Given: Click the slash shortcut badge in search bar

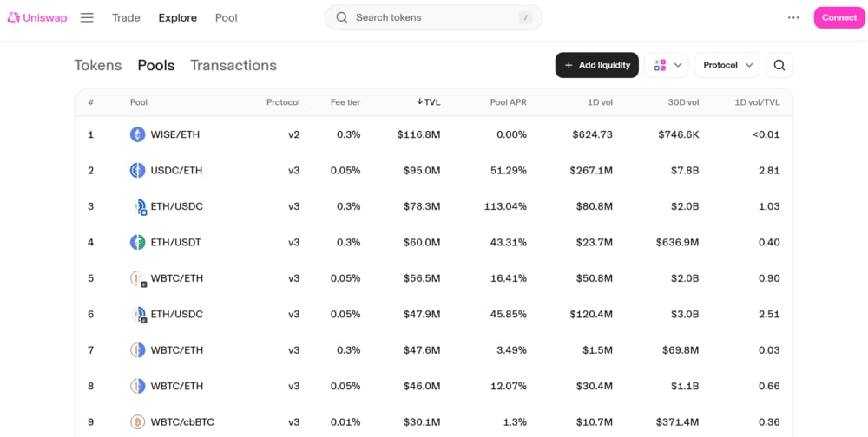Looking at the screenshot, I should click(525, 17).
